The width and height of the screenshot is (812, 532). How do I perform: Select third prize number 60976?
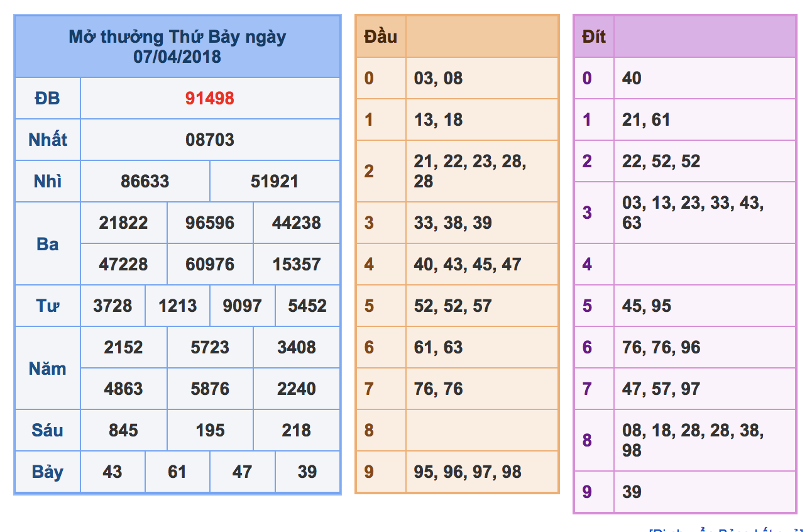pyautogui.click(x=210, y=264)
